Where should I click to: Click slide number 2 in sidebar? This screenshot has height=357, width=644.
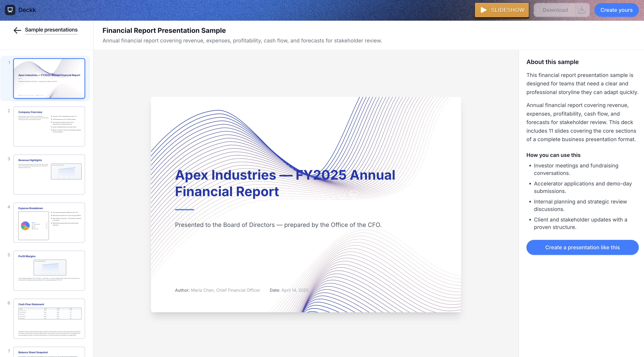point(9,111)
